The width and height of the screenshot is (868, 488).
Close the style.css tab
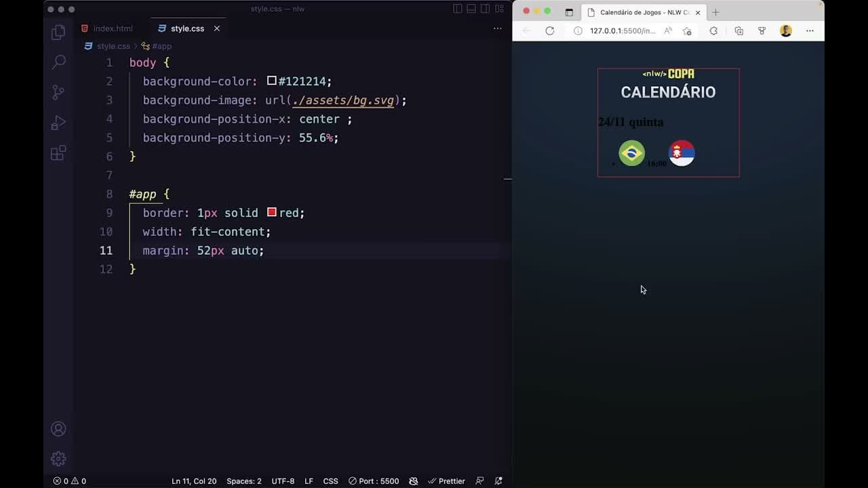pyautogui.click(x=217, y=28)
